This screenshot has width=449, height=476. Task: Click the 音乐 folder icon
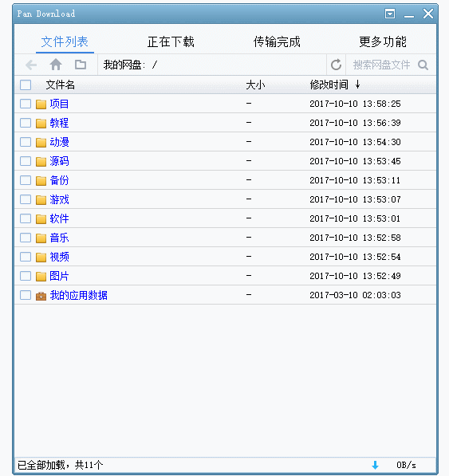click(41, 238)
